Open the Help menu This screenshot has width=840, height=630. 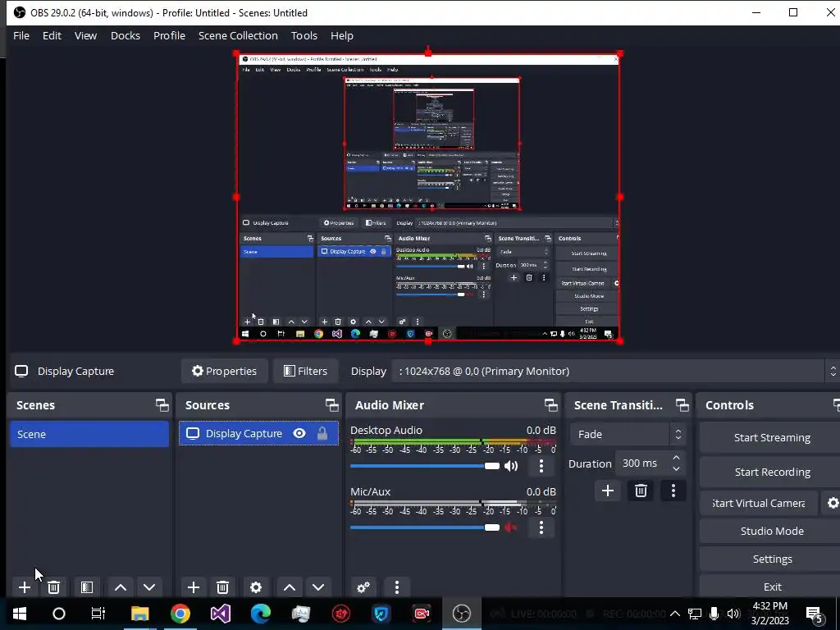tap(342, 35)
